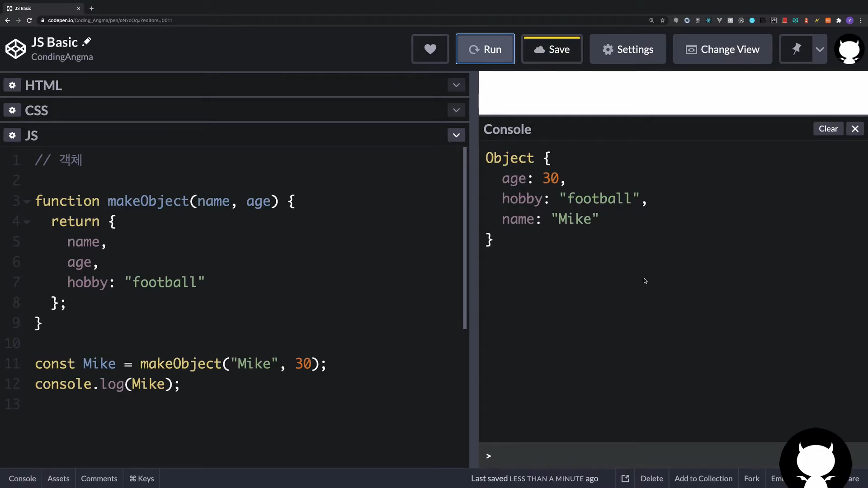Image resolution: width=868 pixels, height=488 pixels.
Task: Click the Last saved status text
Action: click(534, 478)
